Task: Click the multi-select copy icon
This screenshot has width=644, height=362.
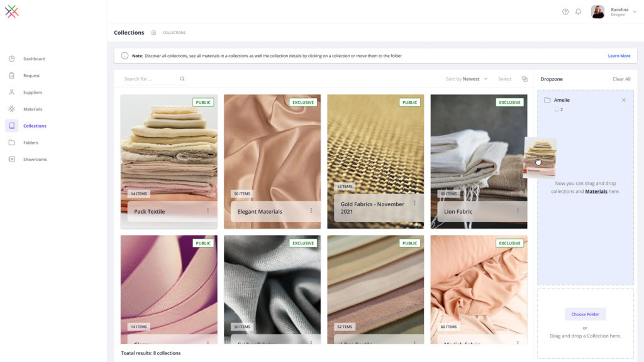Action: pos(525,79)
